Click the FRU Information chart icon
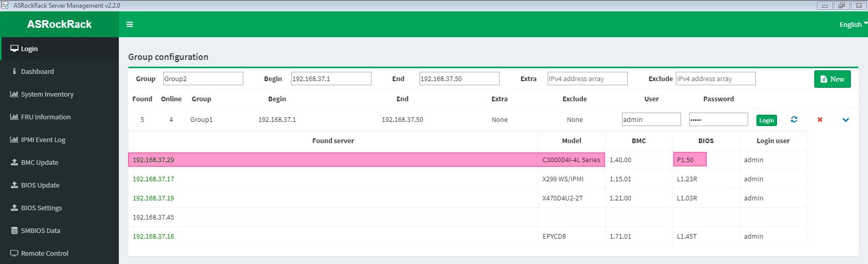868x264 pixels. [x=14, y=117]
